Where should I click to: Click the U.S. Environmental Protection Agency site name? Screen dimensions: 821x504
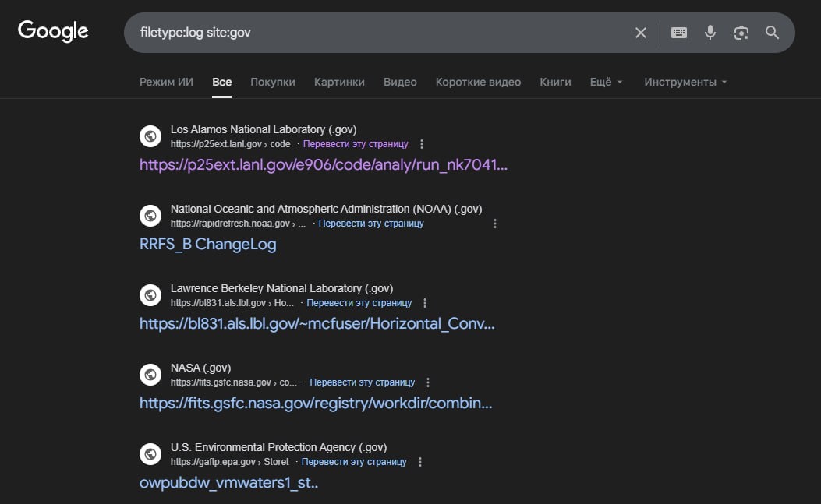click(278, 447)
